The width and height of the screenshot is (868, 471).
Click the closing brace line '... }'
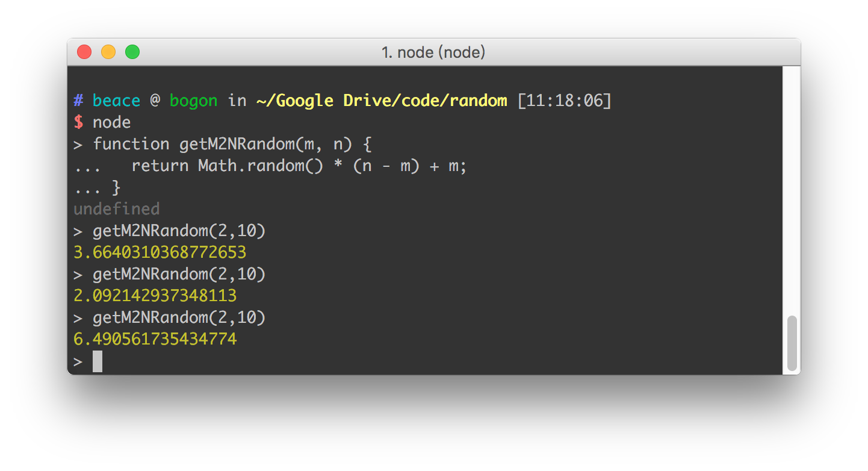point(98,187)
